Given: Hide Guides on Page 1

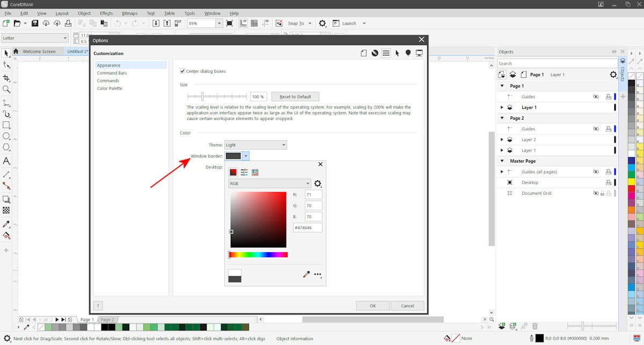Looking at the screenshot, I should coord(596,97).
